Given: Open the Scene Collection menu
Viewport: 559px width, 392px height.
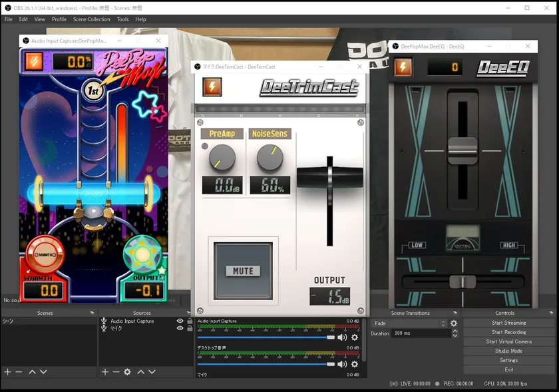Looking at the screenshot, I should point(91,19).
